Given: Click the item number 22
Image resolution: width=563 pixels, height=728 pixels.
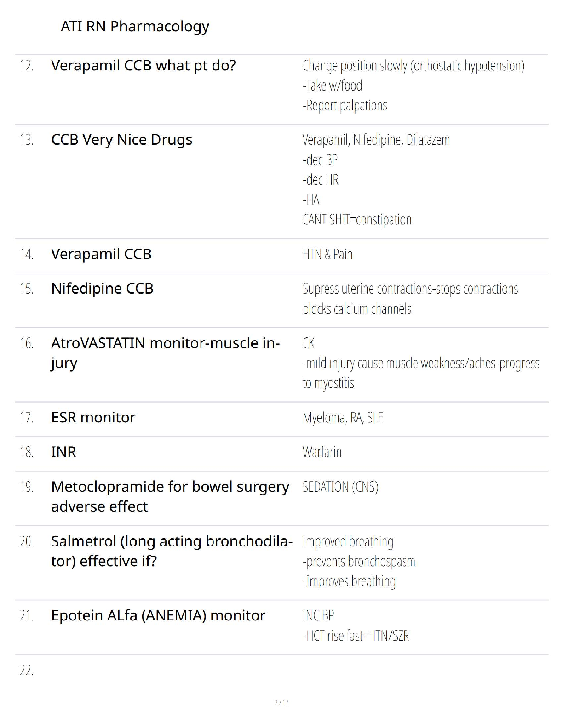Looking at the screenshot, I should 26,671.
